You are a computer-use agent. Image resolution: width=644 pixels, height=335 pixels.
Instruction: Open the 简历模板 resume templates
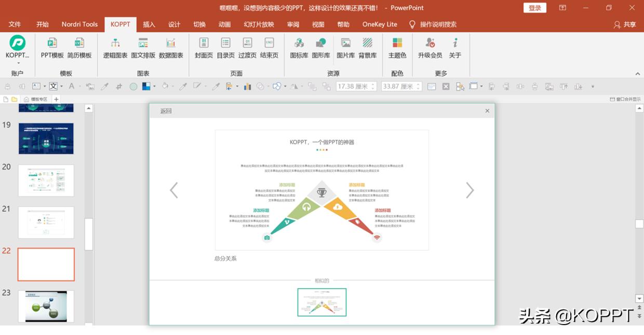pyautogui.click(x=79, y=49)
